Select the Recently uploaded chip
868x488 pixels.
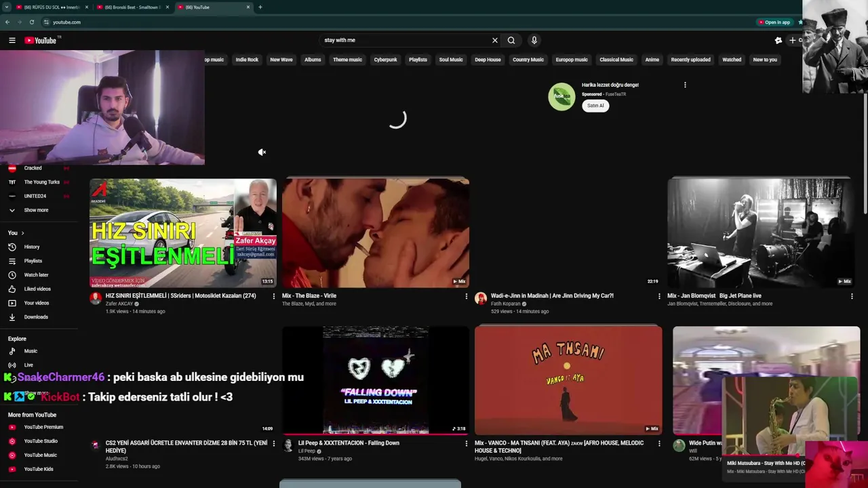point(690,60)
